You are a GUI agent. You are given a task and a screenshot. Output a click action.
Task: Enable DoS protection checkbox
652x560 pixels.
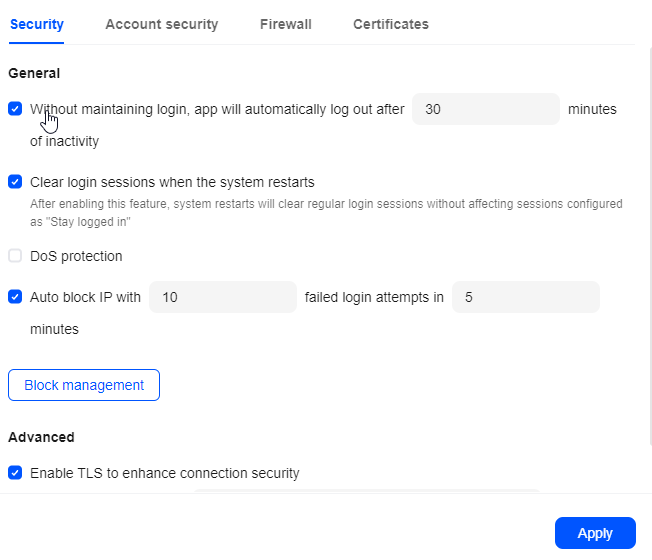pyautogui.click(x=15, y=255)
